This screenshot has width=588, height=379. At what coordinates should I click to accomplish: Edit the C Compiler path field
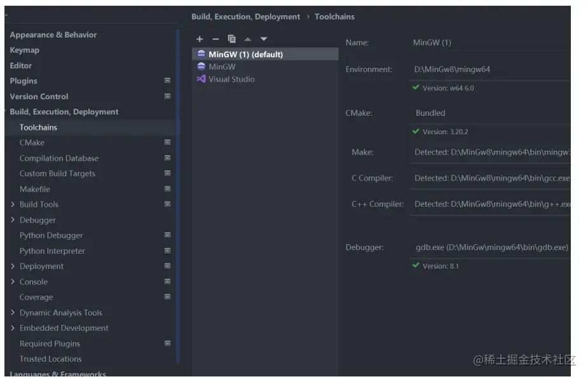pyautogui.click(x=489, y=178)
